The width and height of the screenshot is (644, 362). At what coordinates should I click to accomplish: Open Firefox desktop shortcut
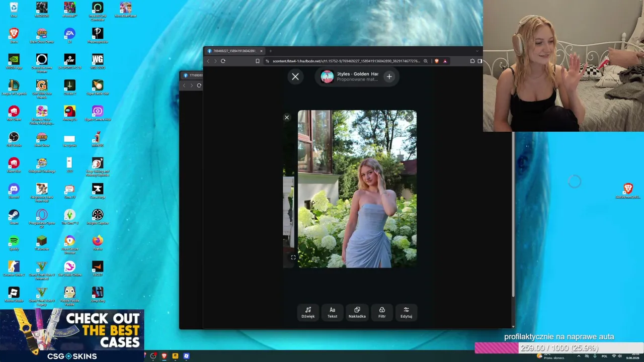[x=98, y=243]
